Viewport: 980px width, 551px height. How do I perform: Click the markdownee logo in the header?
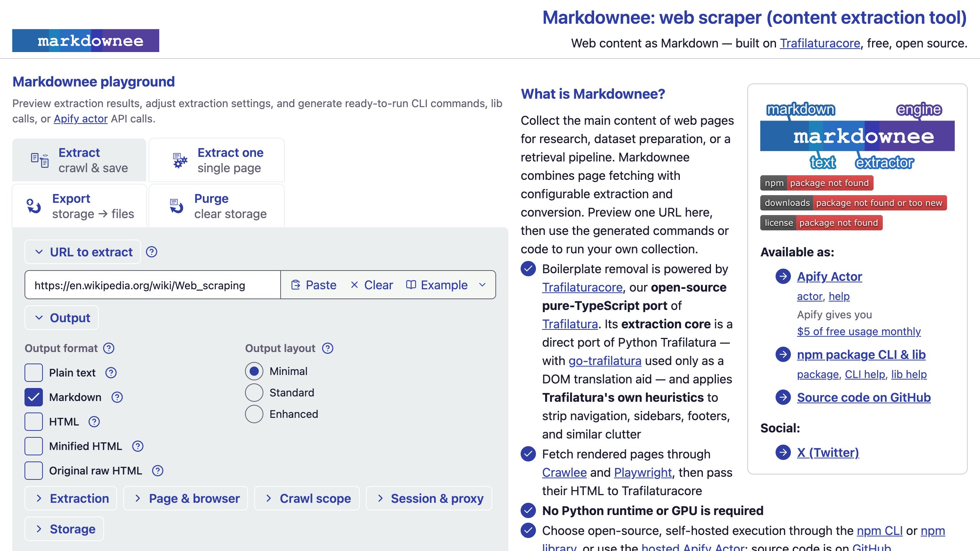coord(86,41)
